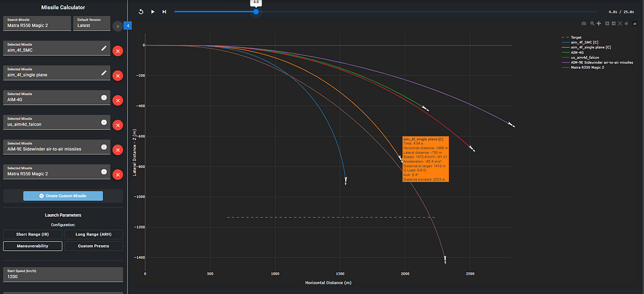Remove aim_4f_single plane from the list
This screenshot has height=294, width=644.
pos(118,76)
